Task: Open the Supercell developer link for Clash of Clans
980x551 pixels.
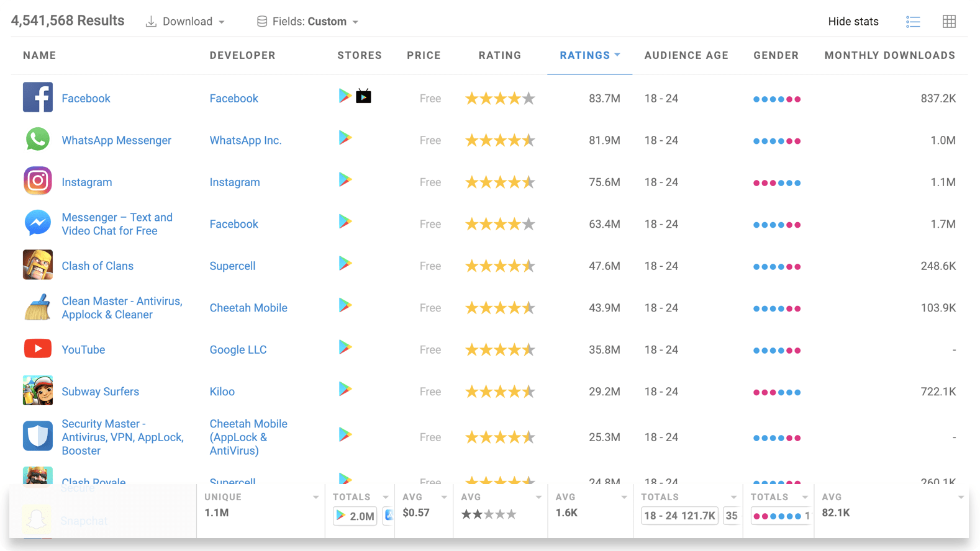Action: (x=232, y=266)
